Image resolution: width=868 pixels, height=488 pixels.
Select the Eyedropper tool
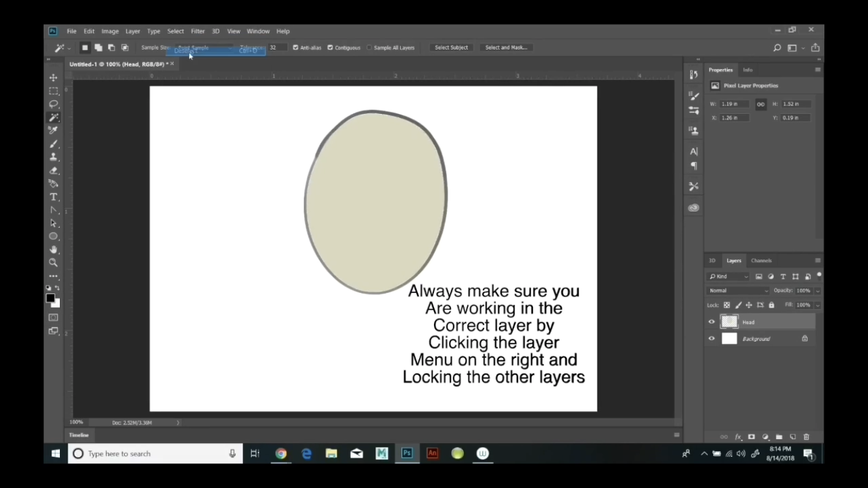click(54, 130)
